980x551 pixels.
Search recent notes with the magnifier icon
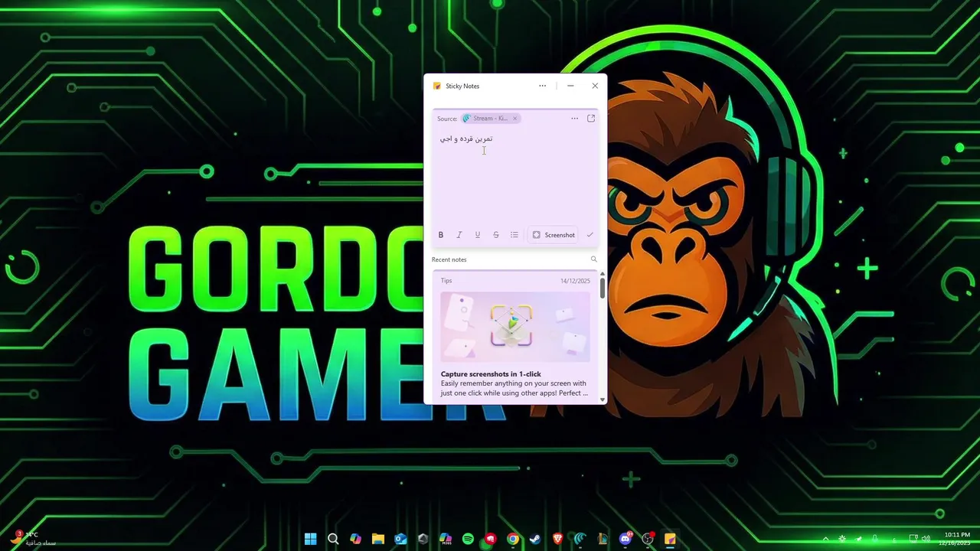point(593,259)
